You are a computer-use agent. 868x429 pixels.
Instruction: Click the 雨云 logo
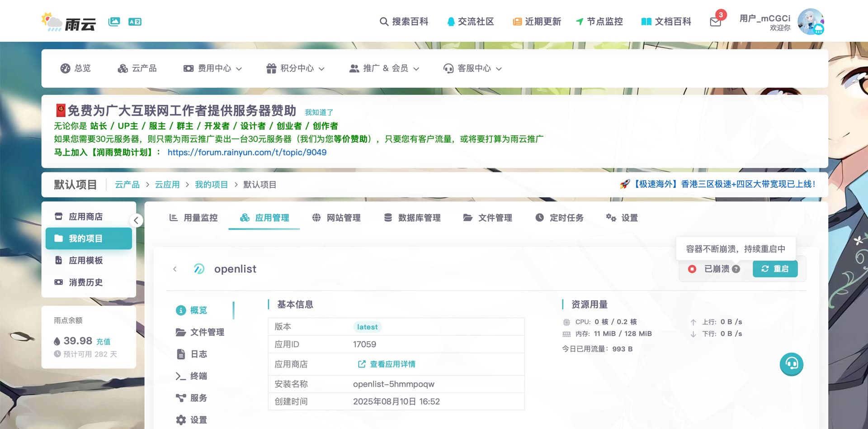(x=68, y=22)
